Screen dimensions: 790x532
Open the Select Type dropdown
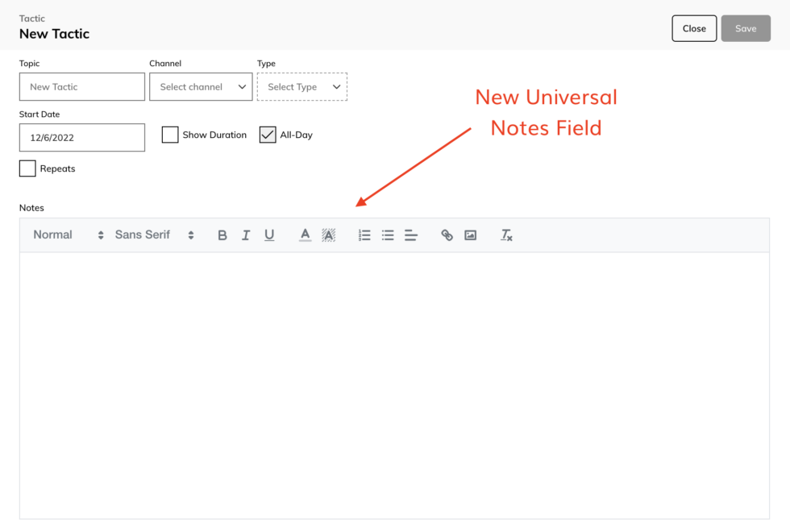[x=301, y=86]
